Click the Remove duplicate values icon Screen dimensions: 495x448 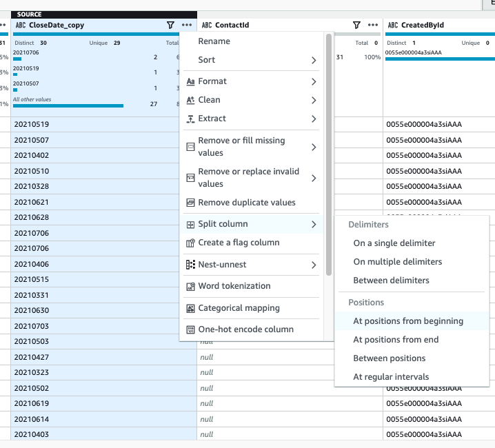click(190, 203)
